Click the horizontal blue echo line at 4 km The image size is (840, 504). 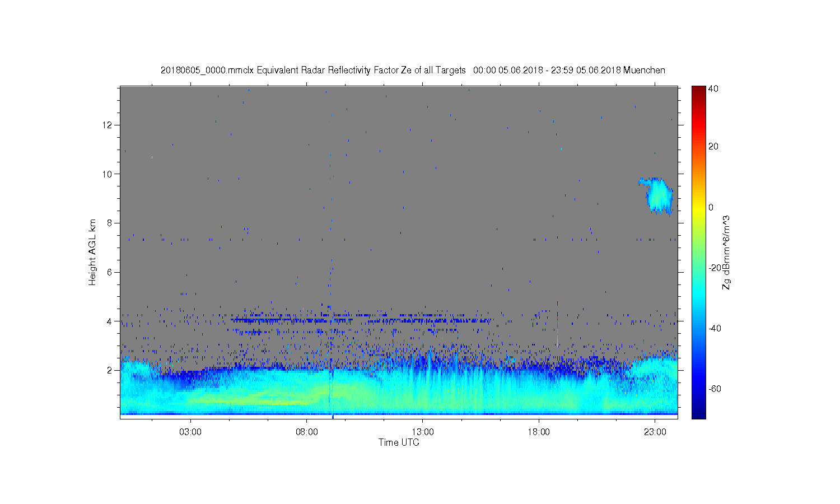(361, 320)
